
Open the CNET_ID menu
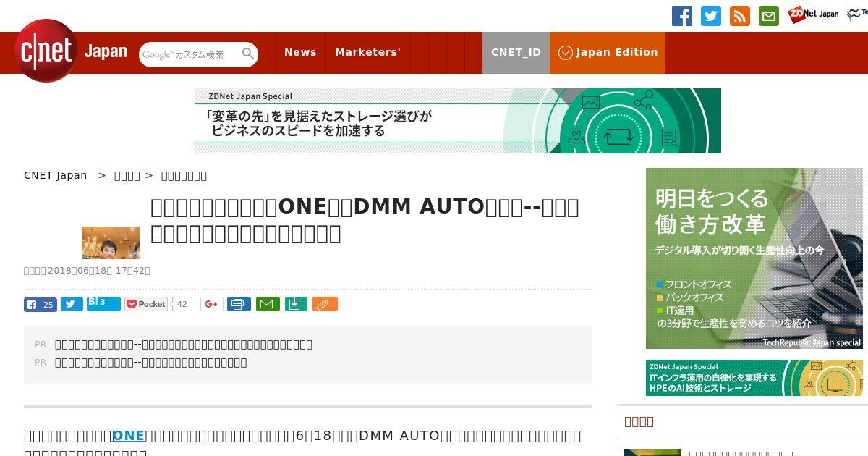coord(516,52)
